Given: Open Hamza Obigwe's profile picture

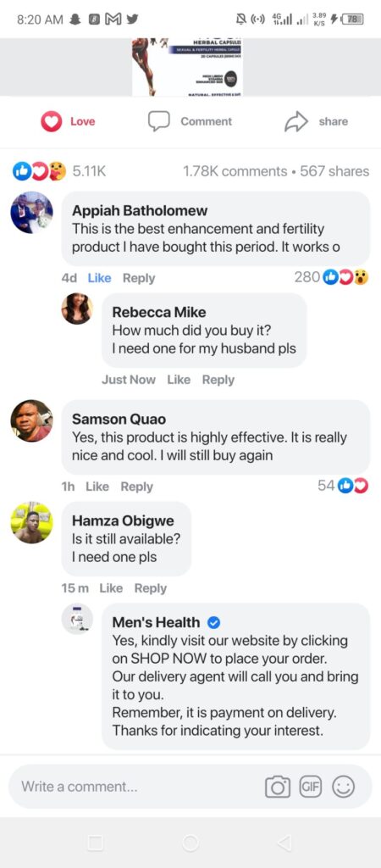Looking at the screenshot, I should 31,522.
